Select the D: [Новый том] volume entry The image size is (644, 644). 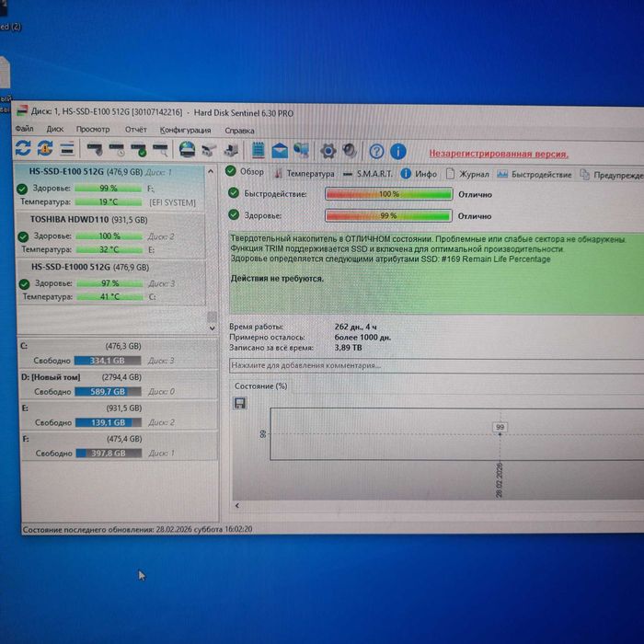119,385
